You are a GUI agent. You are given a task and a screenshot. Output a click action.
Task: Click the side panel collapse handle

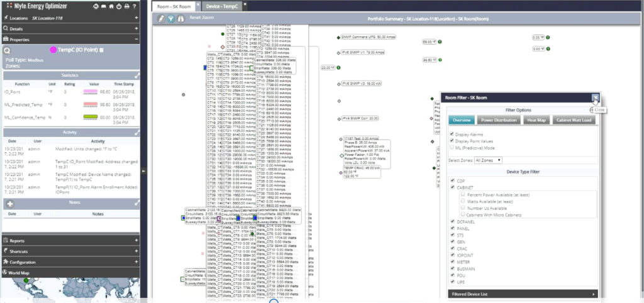144,171
